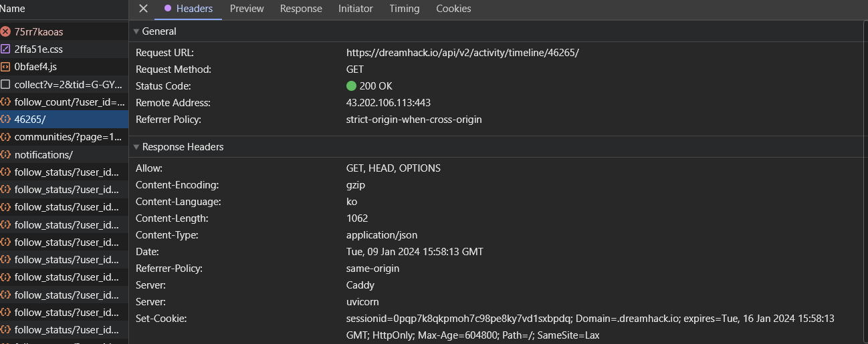This screenshot has width=868, height=344.
Task: Collapse the Response Headers section
Action: click(x=136, y=147)
